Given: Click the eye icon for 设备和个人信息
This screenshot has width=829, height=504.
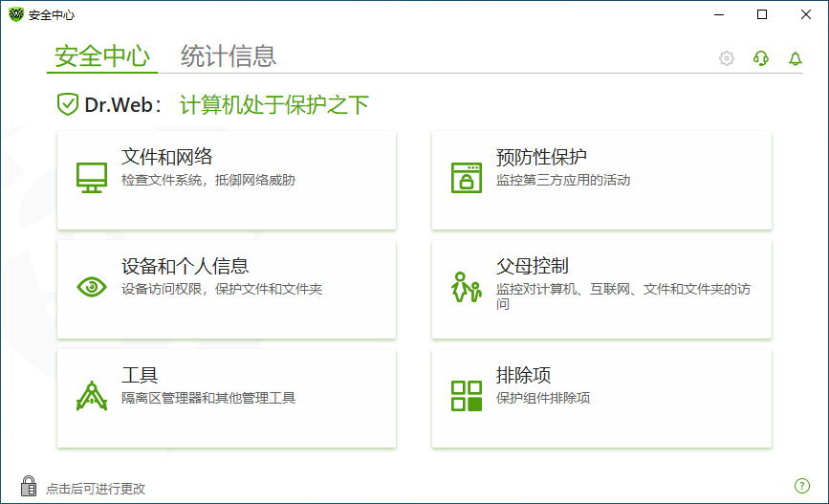Looking at the screenshot, I should [x=92, y=287].
